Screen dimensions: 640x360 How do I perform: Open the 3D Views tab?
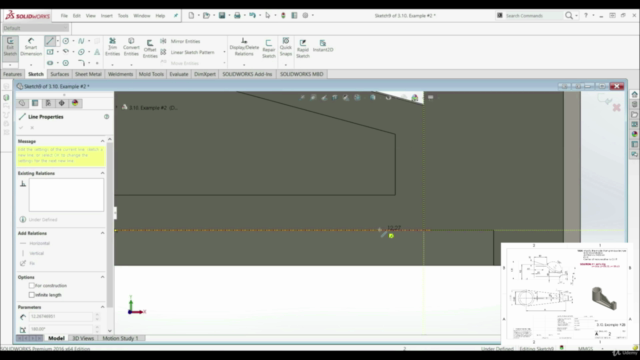point(83,338)
